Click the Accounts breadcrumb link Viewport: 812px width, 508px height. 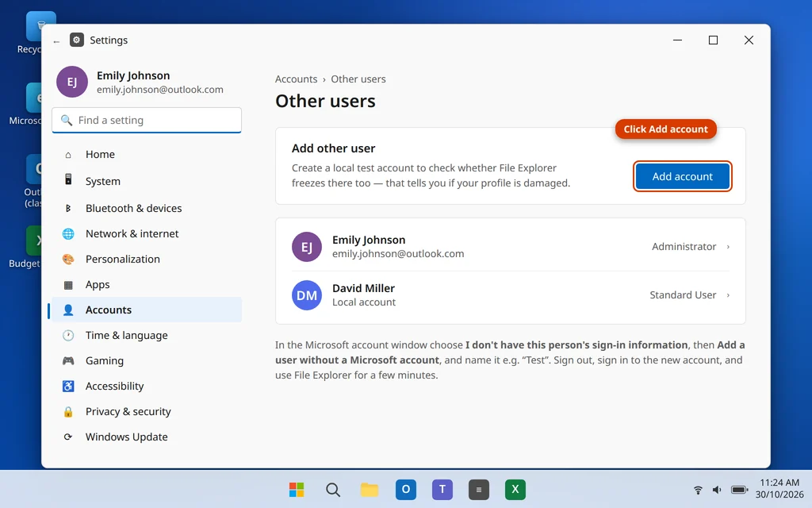point(296,79)
